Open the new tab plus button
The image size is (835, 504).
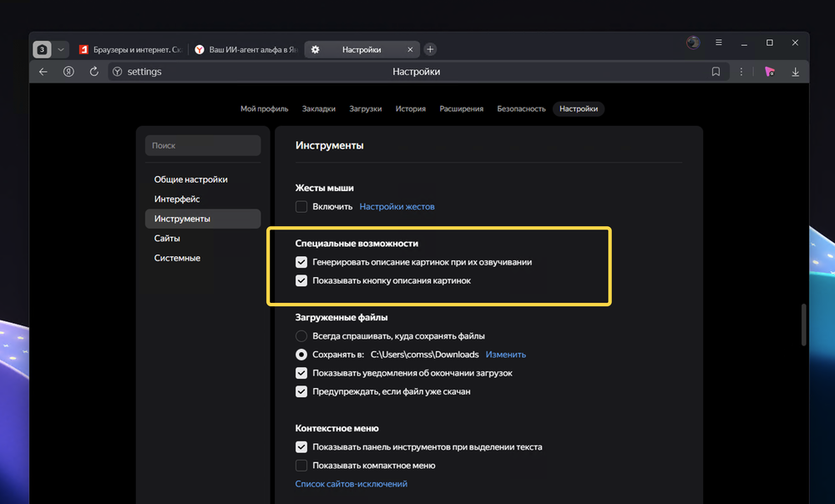(430, 49)
